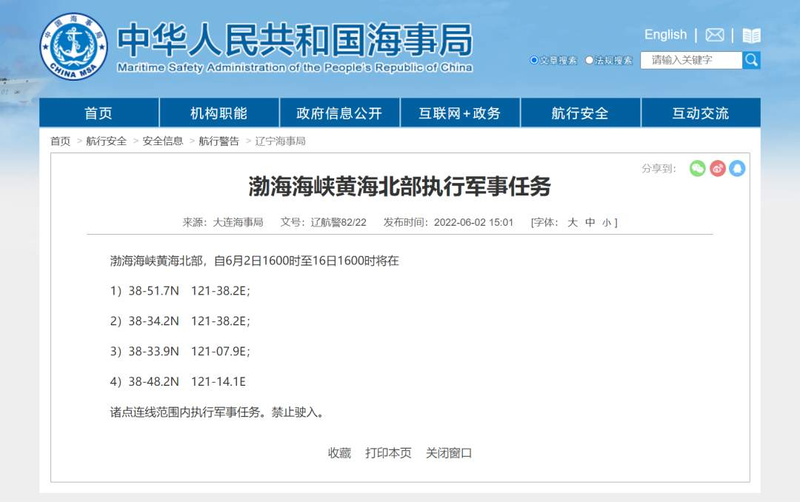Click 关闭窗口 to close window
Image resolution: width=800 pixels, height=502 pixels.
click(448, 452)
